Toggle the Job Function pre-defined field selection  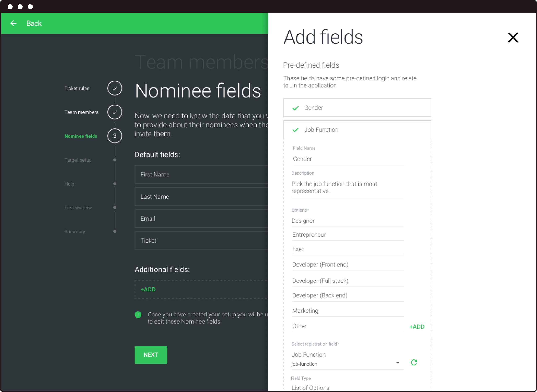click(357, 130)
